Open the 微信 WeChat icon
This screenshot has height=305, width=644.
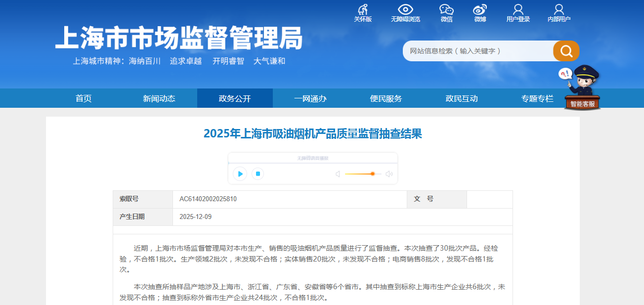tap(446, 10)
